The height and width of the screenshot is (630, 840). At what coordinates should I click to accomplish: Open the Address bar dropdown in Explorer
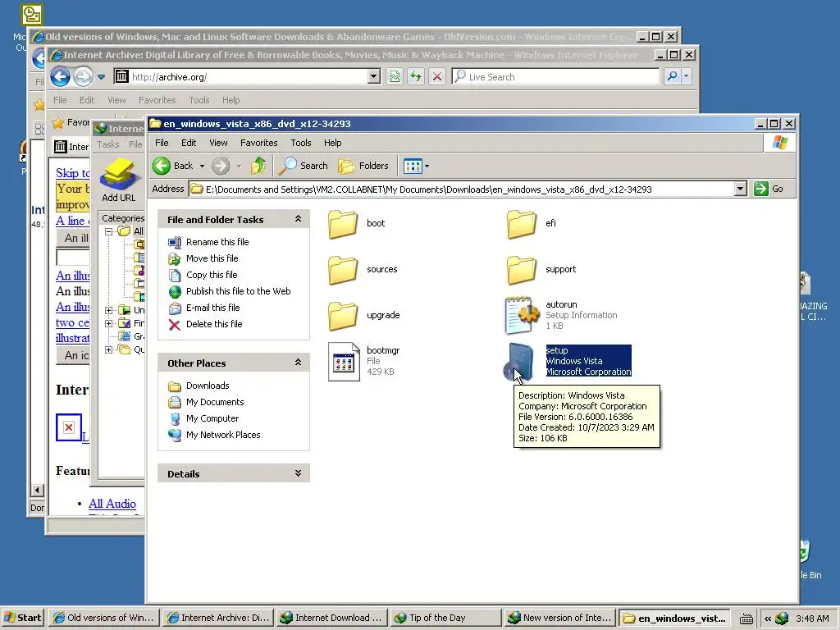(x=741, y=189)
